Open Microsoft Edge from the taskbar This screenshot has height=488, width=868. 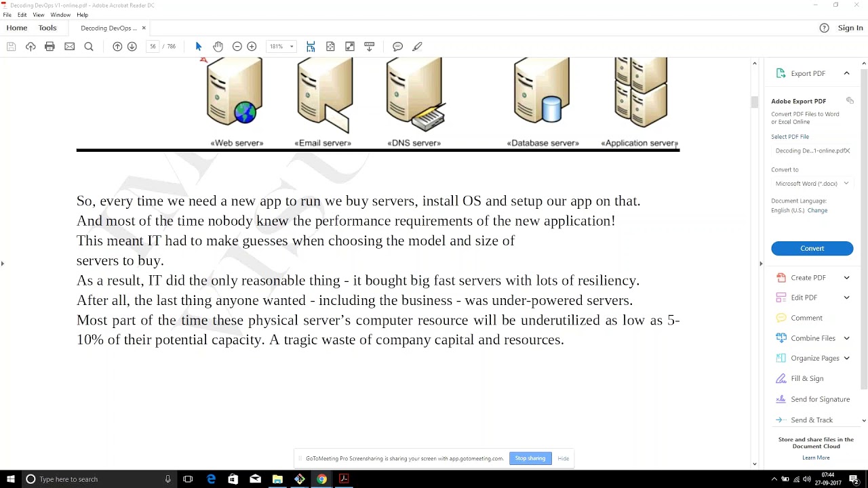click(211, 479)
